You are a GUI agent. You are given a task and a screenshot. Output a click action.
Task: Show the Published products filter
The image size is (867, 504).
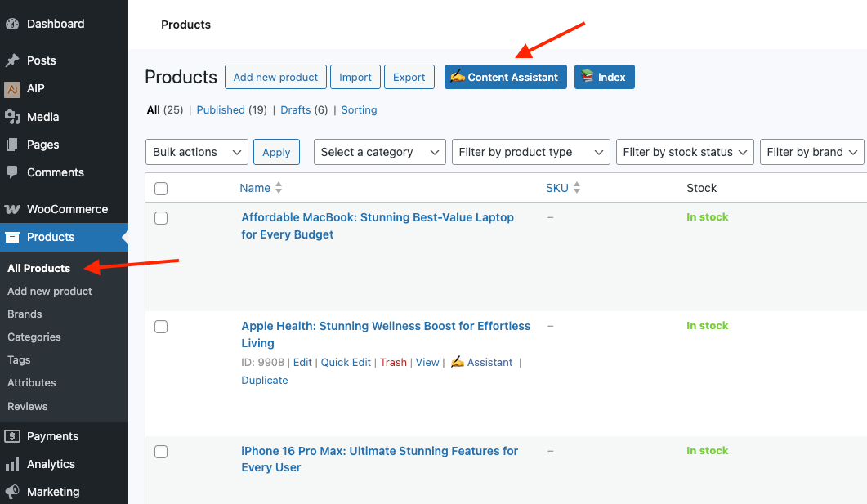click(x=221, y=110)
